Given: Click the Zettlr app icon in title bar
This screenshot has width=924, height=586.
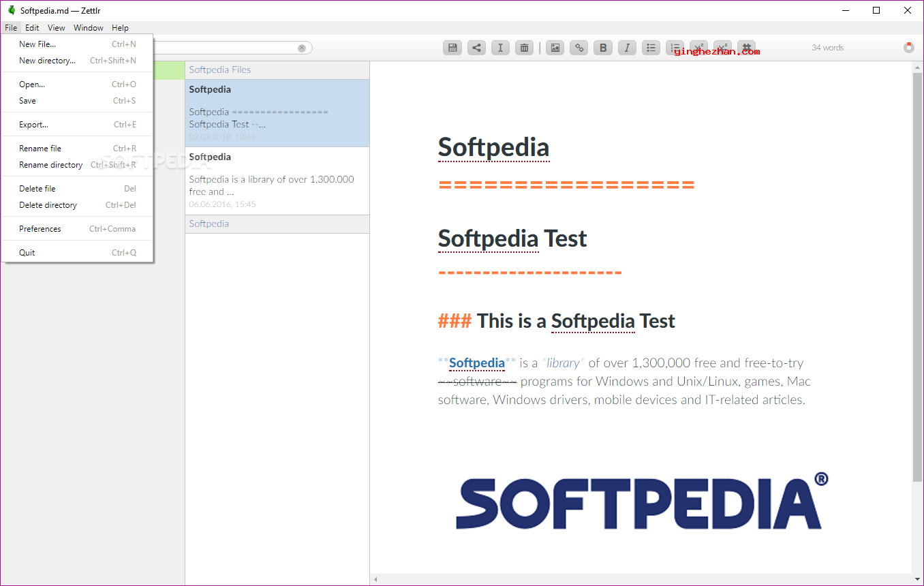Looking at the screenshot, I should [x=11, y=10].
